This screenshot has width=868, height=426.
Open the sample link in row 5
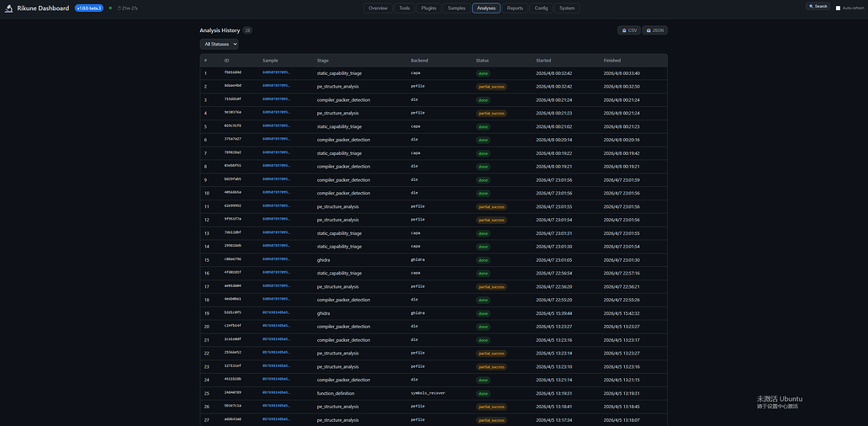tap(276, 125)
